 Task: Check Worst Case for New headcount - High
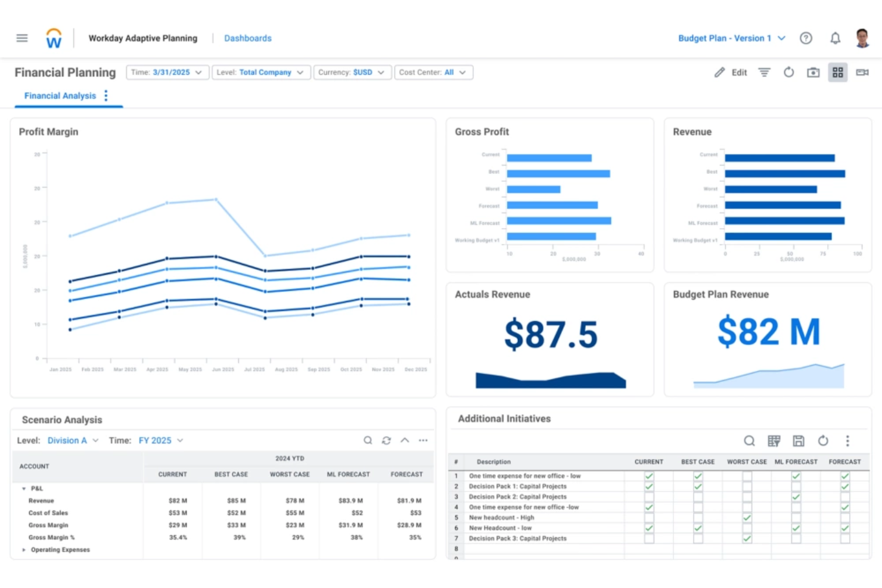pos(747,517)
